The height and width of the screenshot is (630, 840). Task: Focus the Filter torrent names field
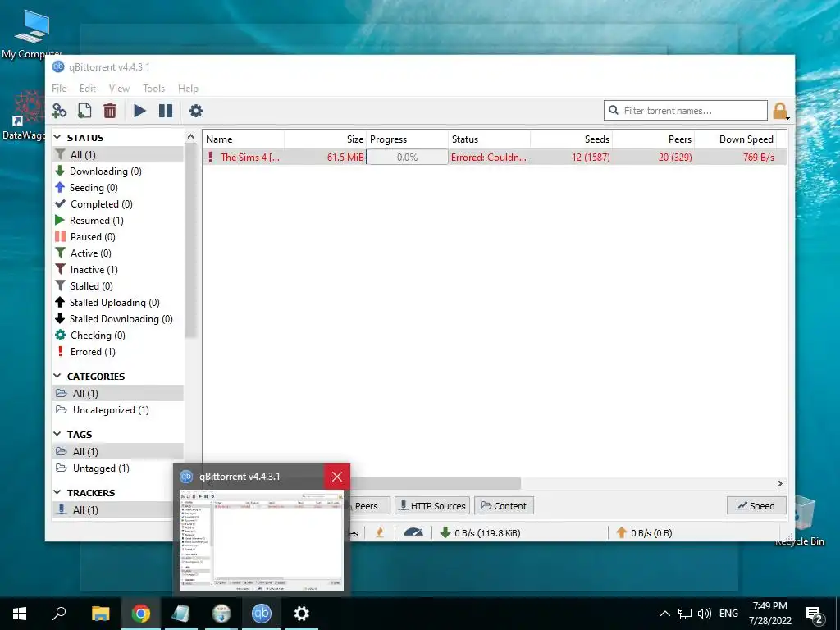click(x=686, y=111)
